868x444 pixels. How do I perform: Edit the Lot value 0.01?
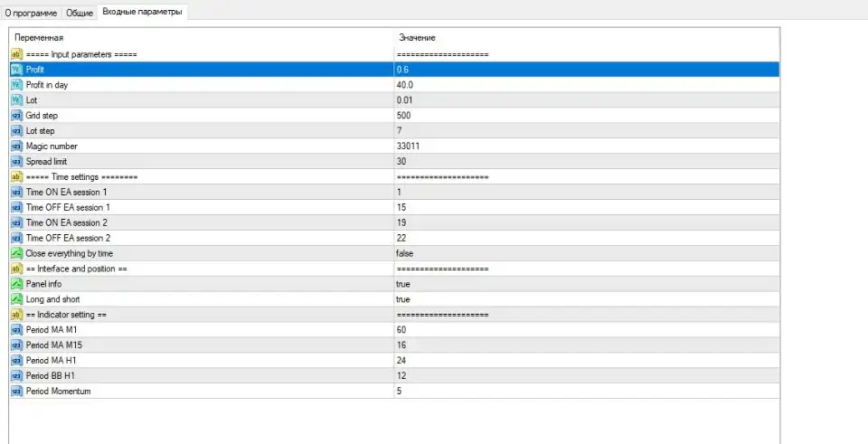405,100
